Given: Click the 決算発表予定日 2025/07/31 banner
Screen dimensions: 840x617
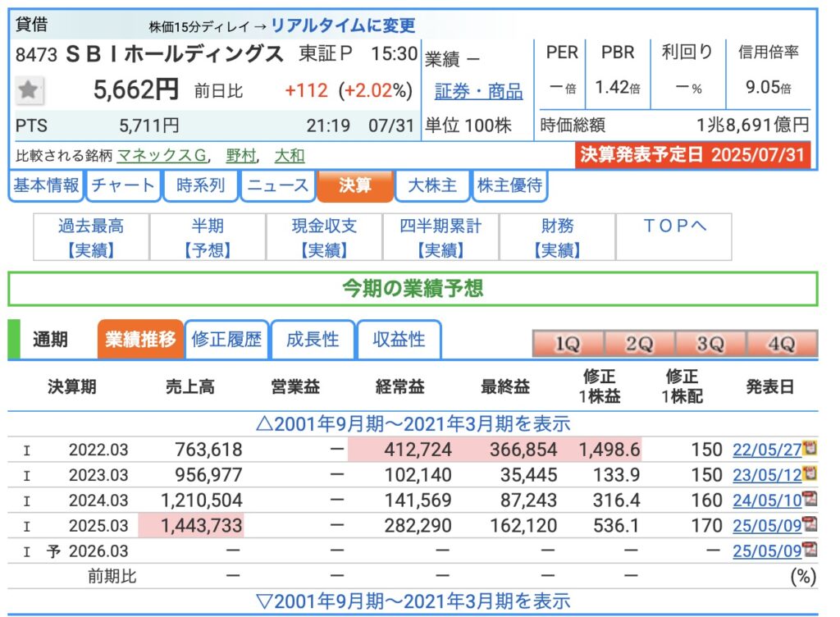Looking at the screenshot, I should tap(692, 155).
